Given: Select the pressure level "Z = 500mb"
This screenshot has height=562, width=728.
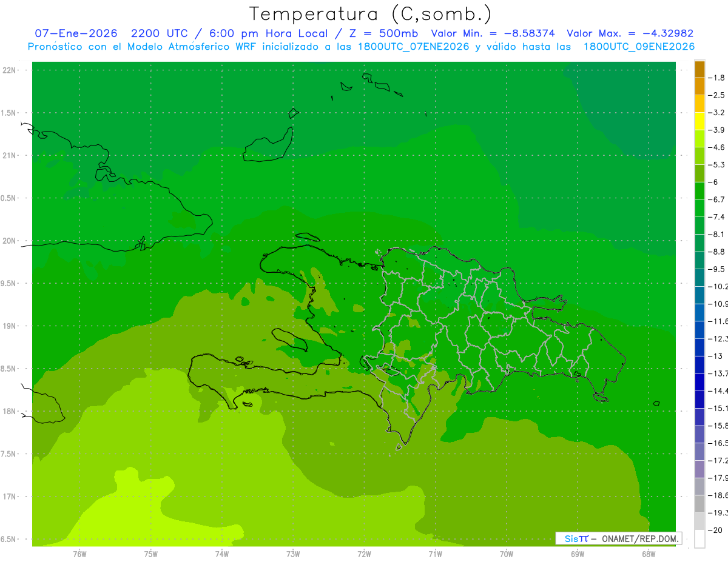Looking at the screenshot, I should tap(383, 33).
